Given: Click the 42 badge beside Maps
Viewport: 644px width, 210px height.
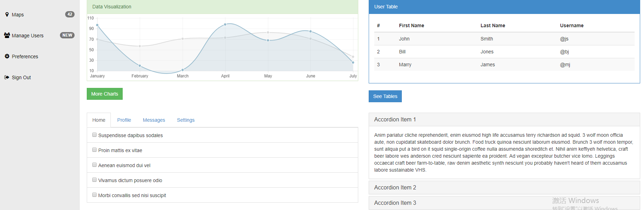Looking at the screenshot, I should 70,14.
